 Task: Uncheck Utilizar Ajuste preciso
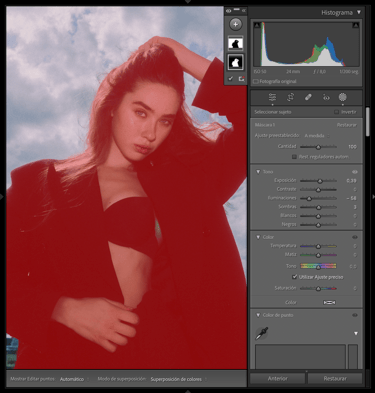[295, 277]
